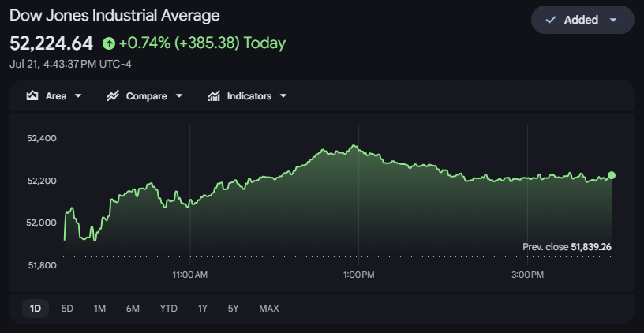
Task: Select the MAX time range
Action: (x=269, y=309)
